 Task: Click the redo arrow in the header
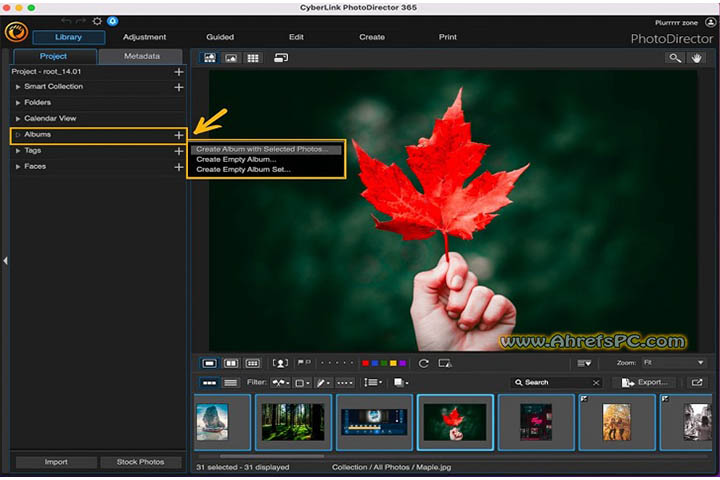(x=81, y=21)
